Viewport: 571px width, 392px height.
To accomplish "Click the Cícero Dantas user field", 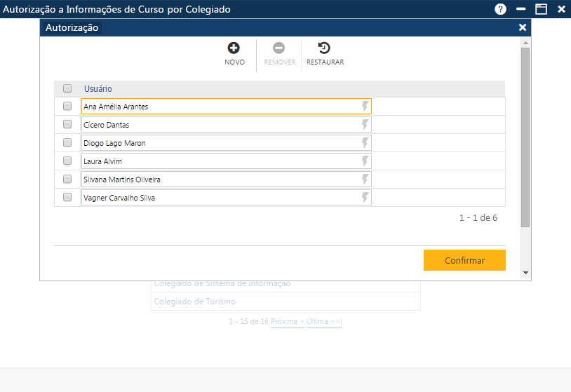I will point(220,125).
